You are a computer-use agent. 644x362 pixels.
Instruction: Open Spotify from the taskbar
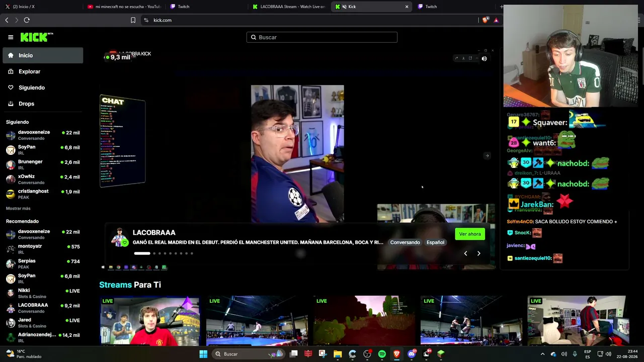click(382, 354)
